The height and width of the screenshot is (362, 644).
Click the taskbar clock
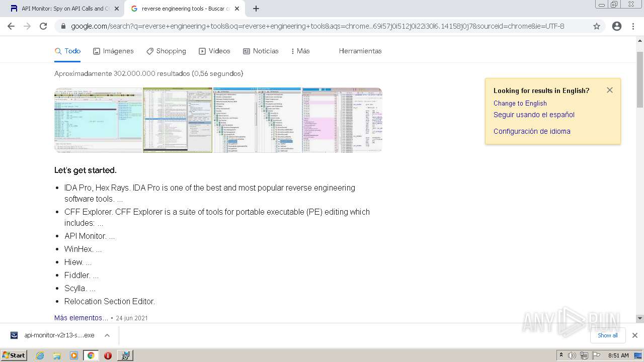tap(618, 355)
